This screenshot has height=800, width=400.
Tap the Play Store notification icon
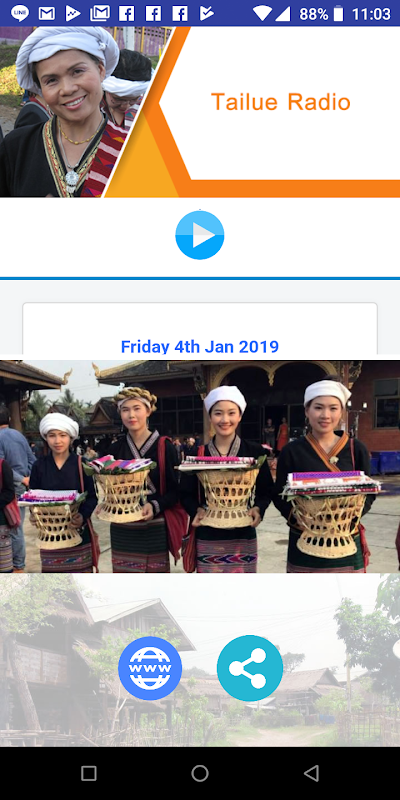[x=73, y=13]
